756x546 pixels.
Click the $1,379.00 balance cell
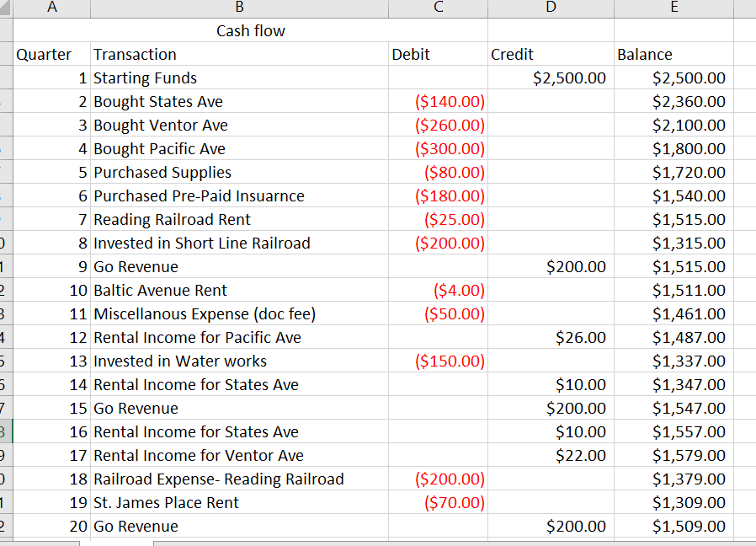coord(673,479)
